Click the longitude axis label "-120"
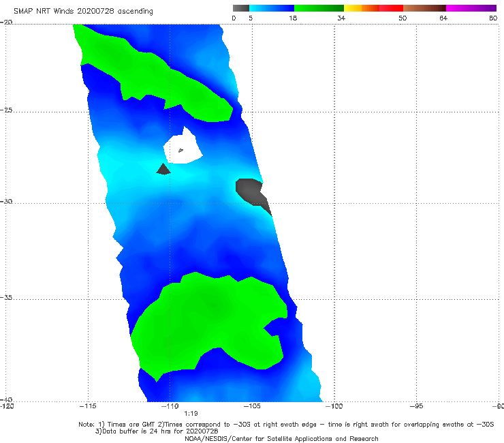The width and height of the screenshot is (504, 443). [7, 406]
